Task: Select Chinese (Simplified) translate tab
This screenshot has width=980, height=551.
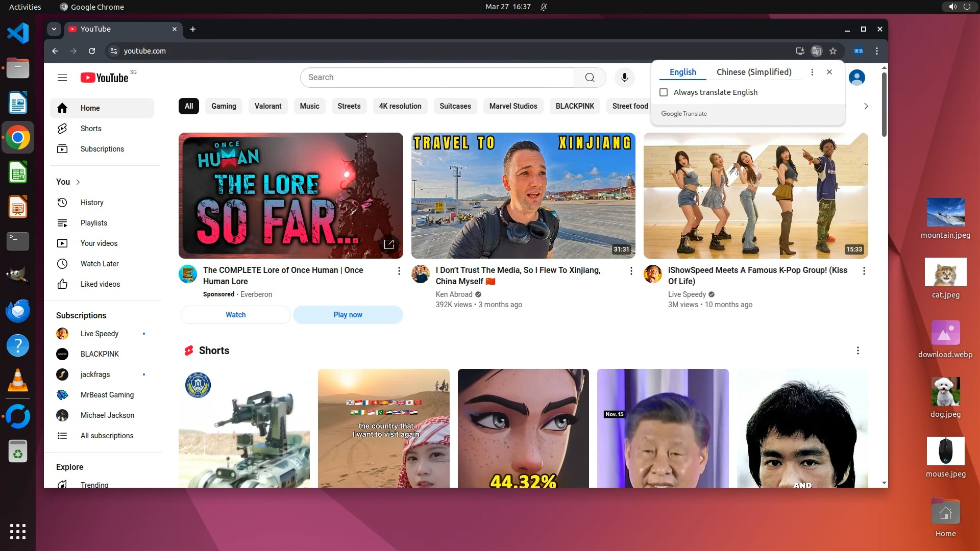Action: point(754,72)
